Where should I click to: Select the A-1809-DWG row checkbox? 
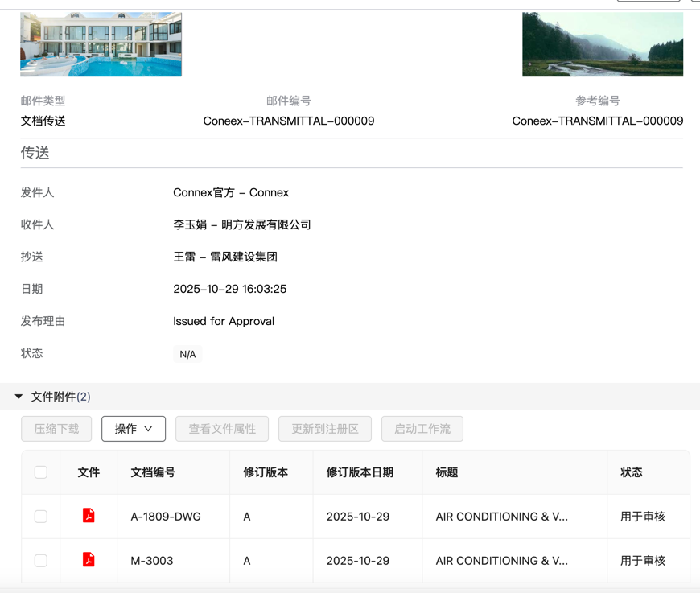(41, 517)
